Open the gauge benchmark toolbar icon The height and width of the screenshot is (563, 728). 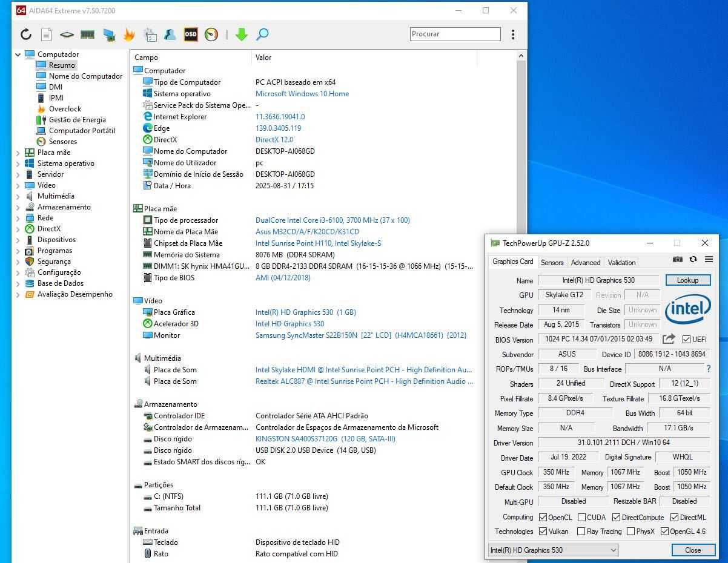pyautogui.click(x=211, y=35)
